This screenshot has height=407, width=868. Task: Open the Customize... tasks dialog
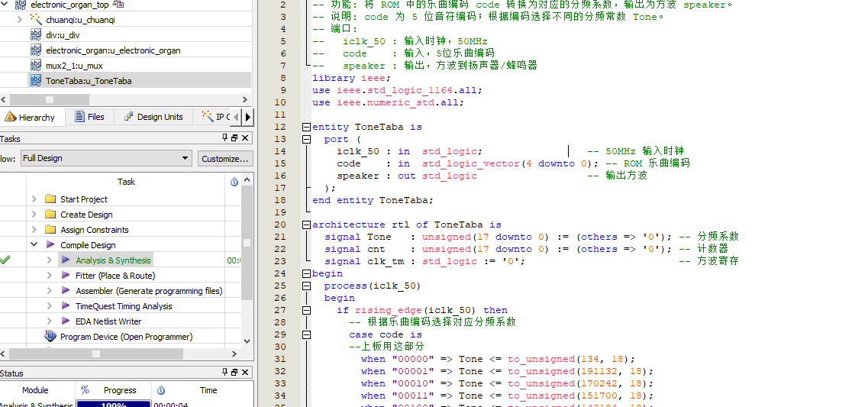point(224,158)
